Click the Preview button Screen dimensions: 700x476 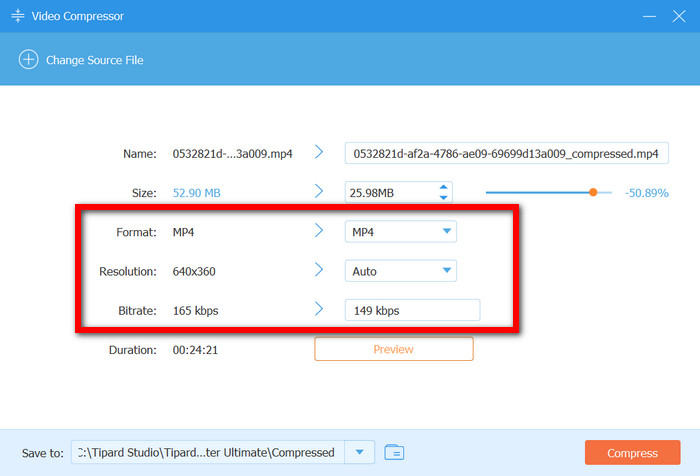click(393, 349)
